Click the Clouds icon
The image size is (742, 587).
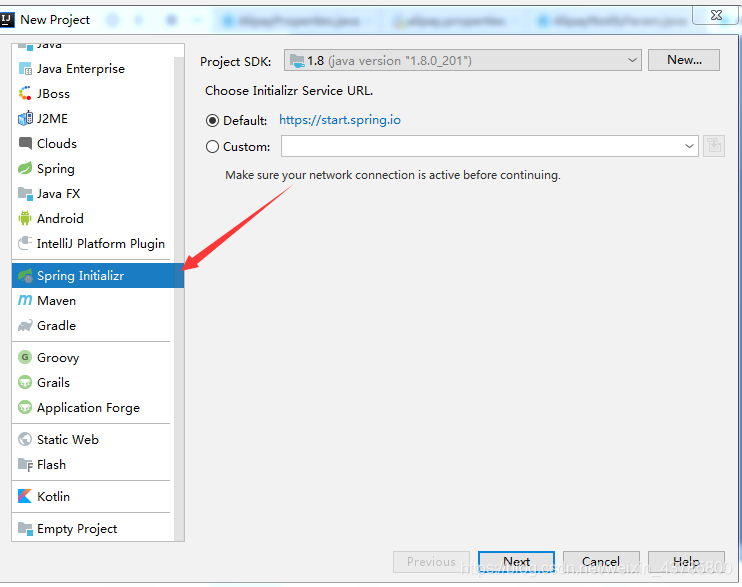tap(25, 143)
